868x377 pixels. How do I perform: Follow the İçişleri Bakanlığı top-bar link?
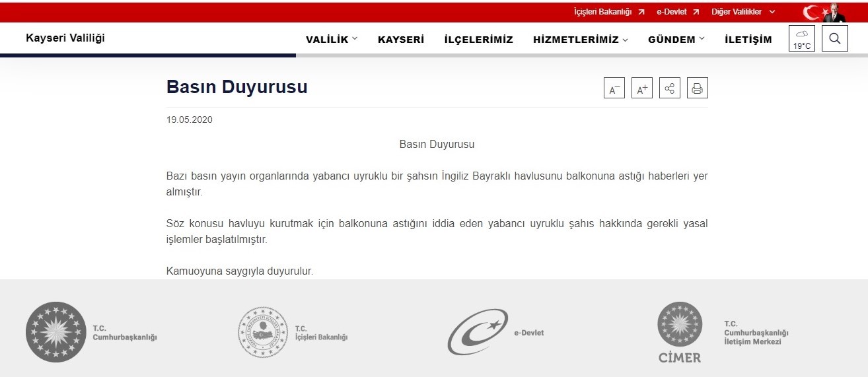pos(609,12)
